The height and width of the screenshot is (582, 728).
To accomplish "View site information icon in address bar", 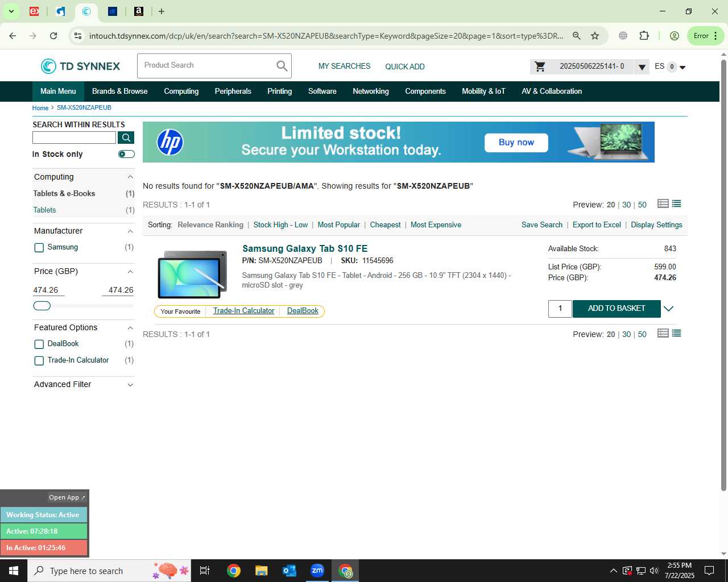I will (x=78, y=36).
